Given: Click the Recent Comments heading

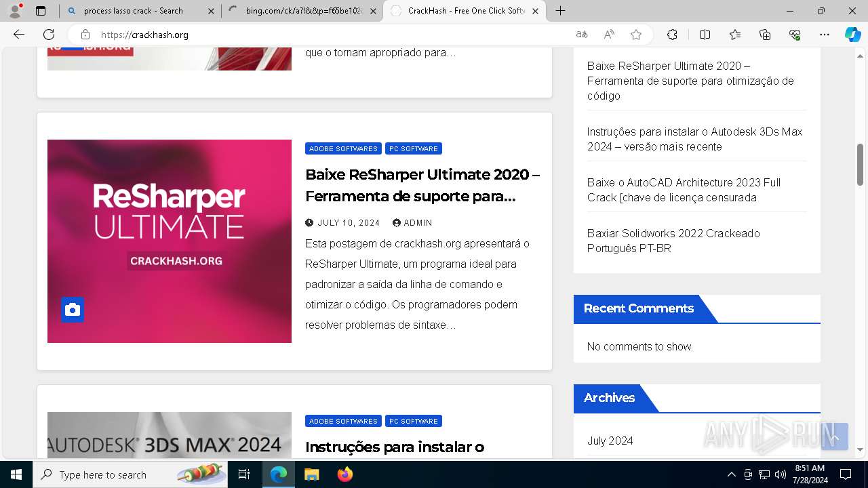Looking at the screenshot, I should pos(638,308).
